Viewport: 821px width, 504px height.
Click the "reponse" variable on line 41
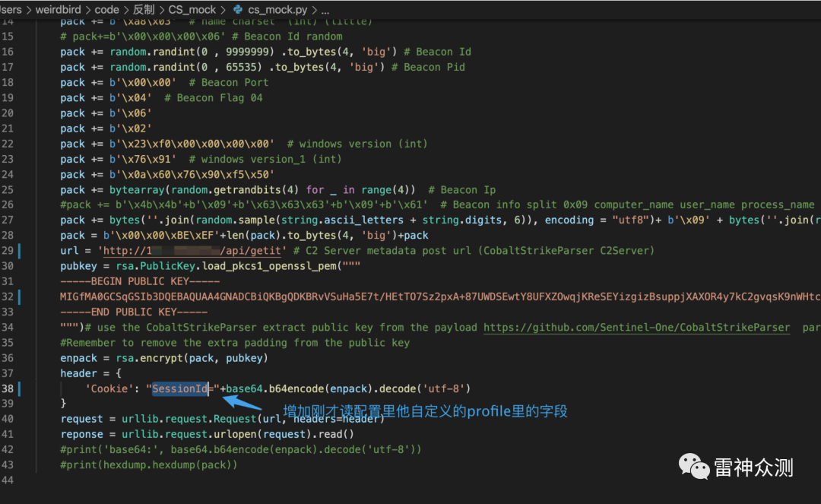pos(81,434)
